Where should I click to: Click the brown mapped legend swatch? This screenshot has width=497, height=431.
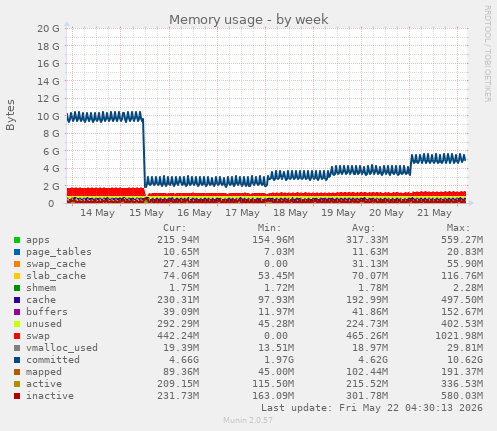(17, 372)
